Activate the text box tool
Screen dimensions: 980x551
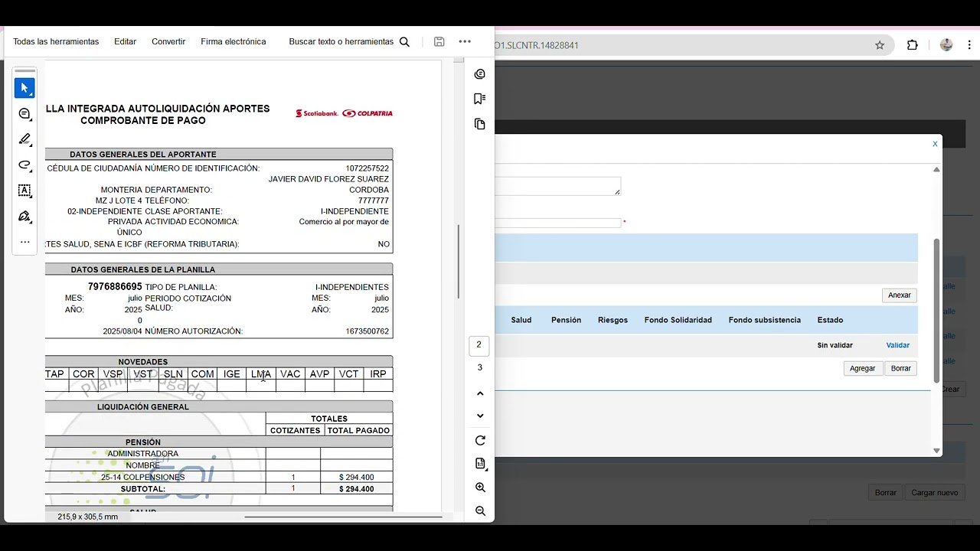coord(24,191)
